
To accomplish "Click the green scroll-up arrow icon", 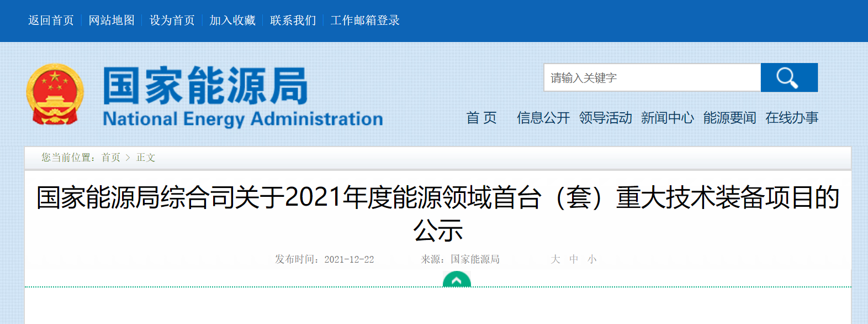I will tap(457, 280).
